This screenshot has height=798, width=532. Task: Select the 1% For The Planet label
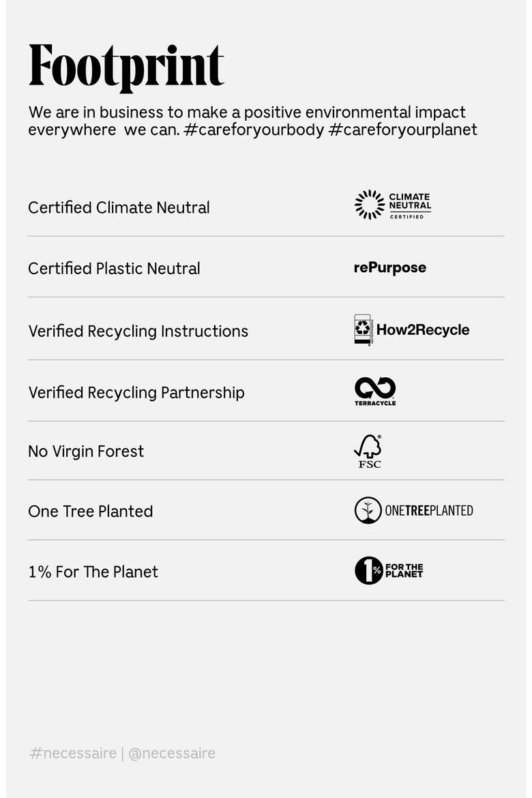tap(93, 572)
